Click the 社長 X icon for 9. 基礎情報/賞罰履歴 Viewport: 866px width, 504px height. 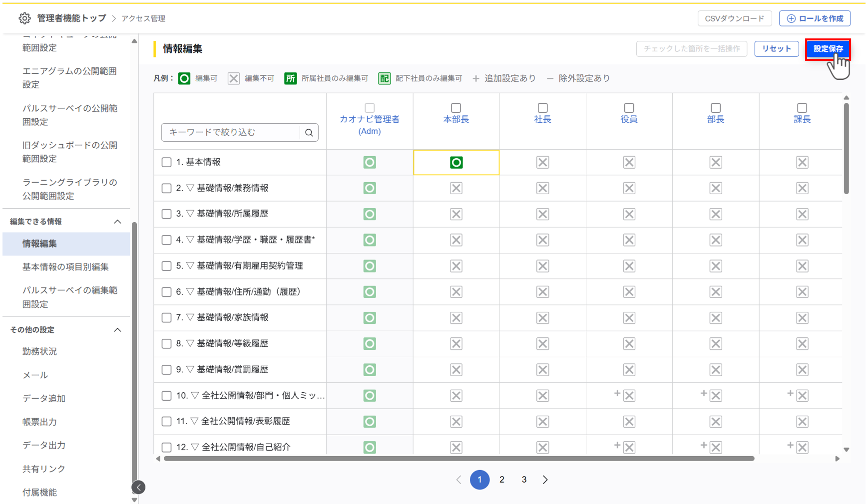[542, 370]
